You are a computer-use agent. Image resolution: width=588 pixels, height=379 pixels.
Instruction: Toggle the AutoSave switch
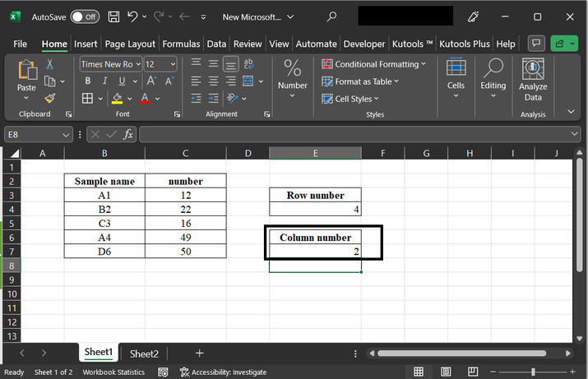(x=85, y=16)
